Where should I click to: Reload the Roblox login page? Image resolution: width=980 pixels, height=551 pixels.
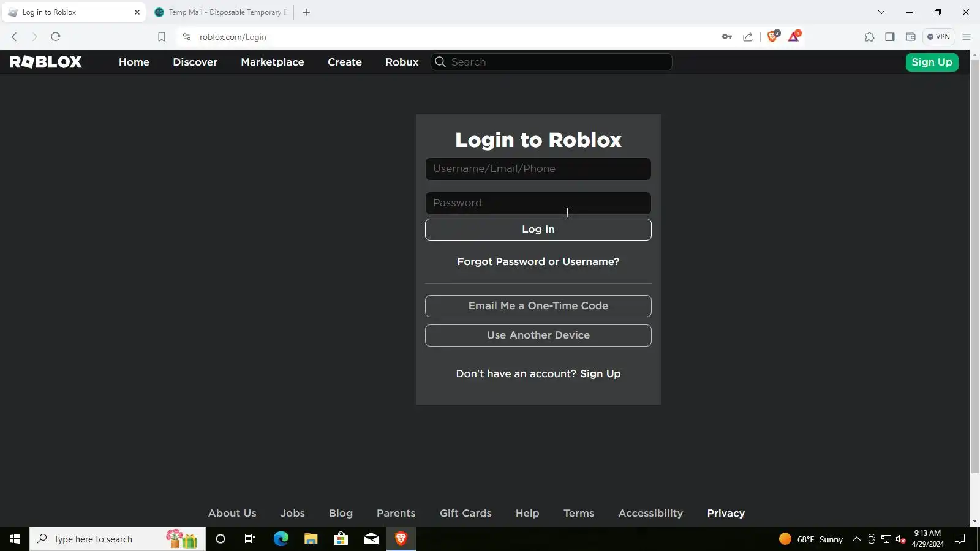coord(56,37)
